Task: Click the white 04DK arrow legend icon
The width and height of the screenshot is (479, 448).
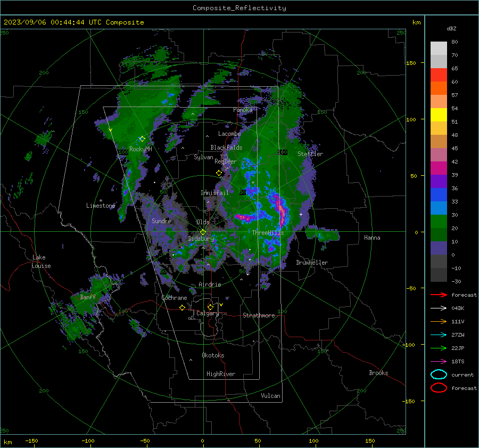Action: pyautogui.click(x=439, y=308)
